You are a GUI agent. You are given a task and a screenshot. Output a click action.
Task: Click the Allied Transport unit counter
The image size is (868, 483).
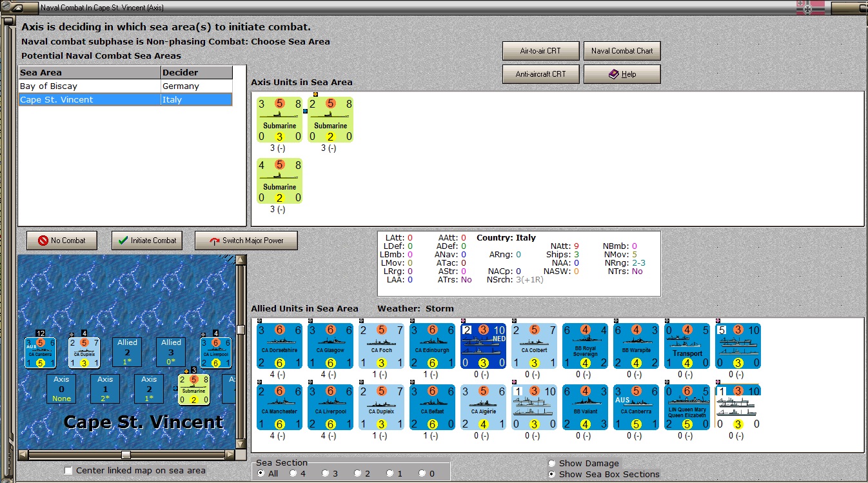click(x=687, y=346)
